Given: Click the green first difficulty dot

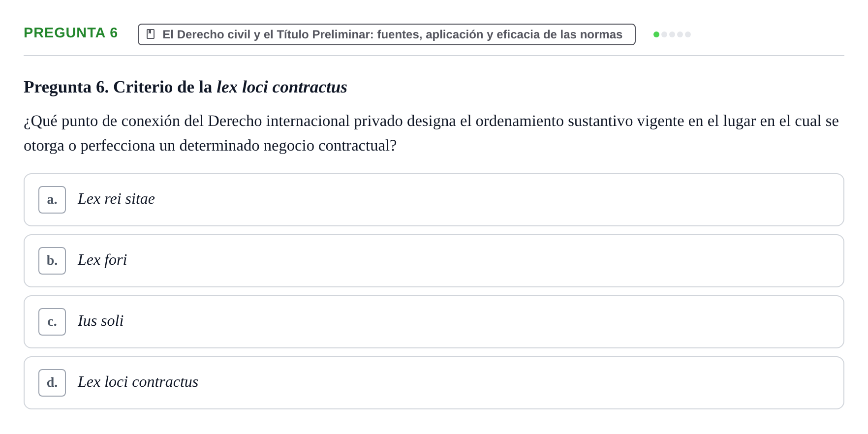Looking at the screenshot, I should point(656,34).
